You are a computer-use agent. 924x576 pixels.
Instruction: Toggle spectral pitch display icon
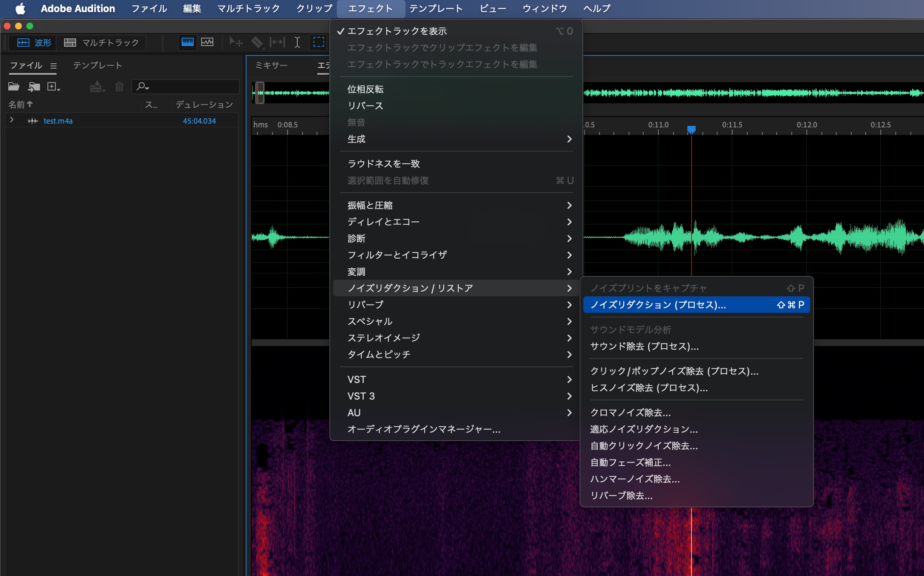pyautogui.click(x=207, y=42)
